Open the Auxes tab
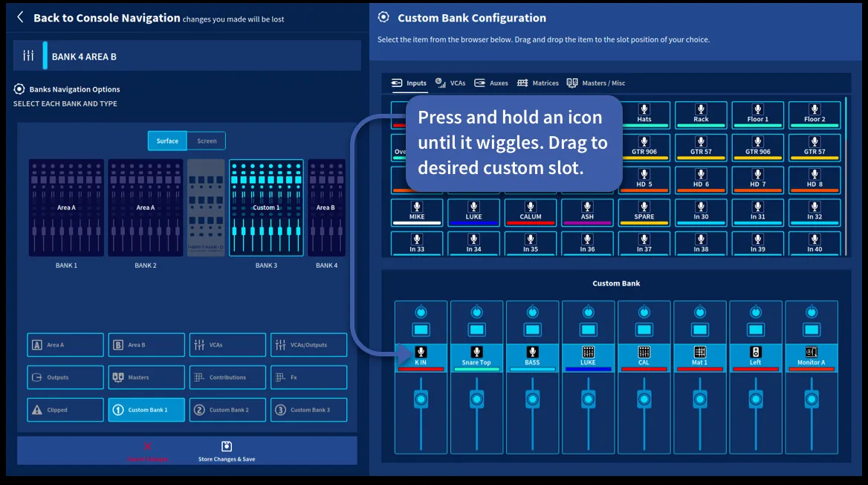 (491, 83)
